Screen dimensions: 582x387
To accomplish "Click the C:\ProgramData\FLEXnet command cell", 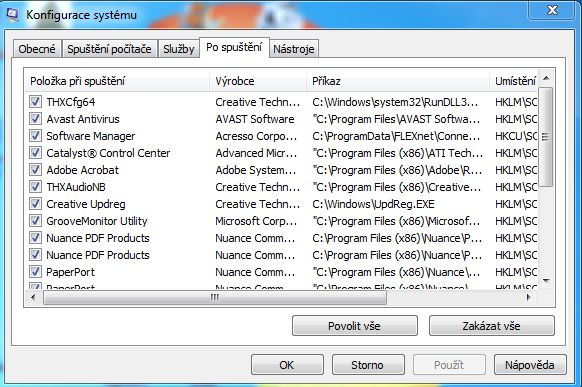I will [396, 136].
